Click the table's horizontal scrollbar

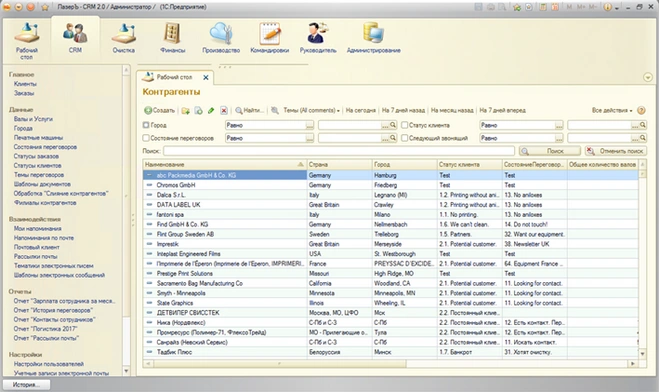coord(279,363)
